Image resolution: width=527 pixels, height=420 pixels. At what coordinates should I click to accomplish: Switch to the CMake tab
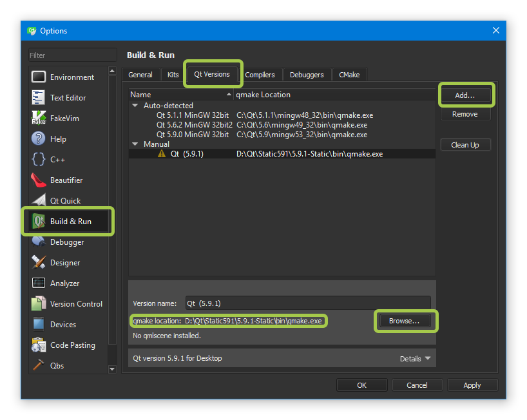coord(349,75)
